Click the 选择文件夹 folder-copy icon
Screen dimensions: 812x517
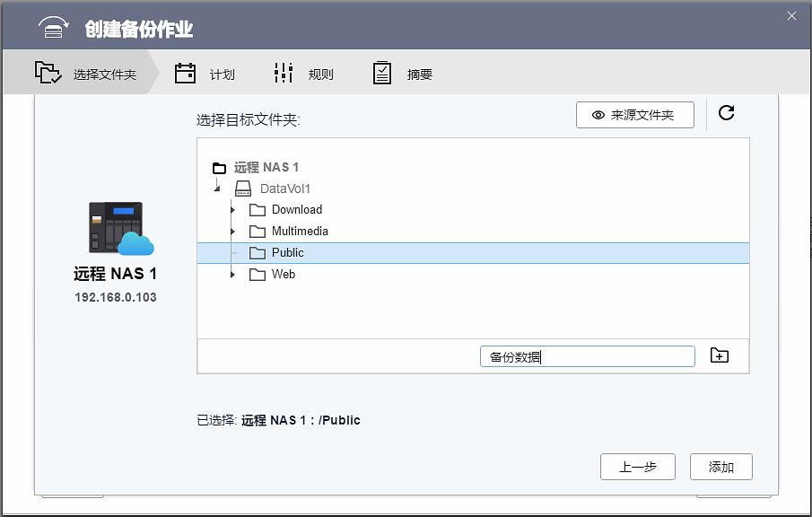pos(47,74)
